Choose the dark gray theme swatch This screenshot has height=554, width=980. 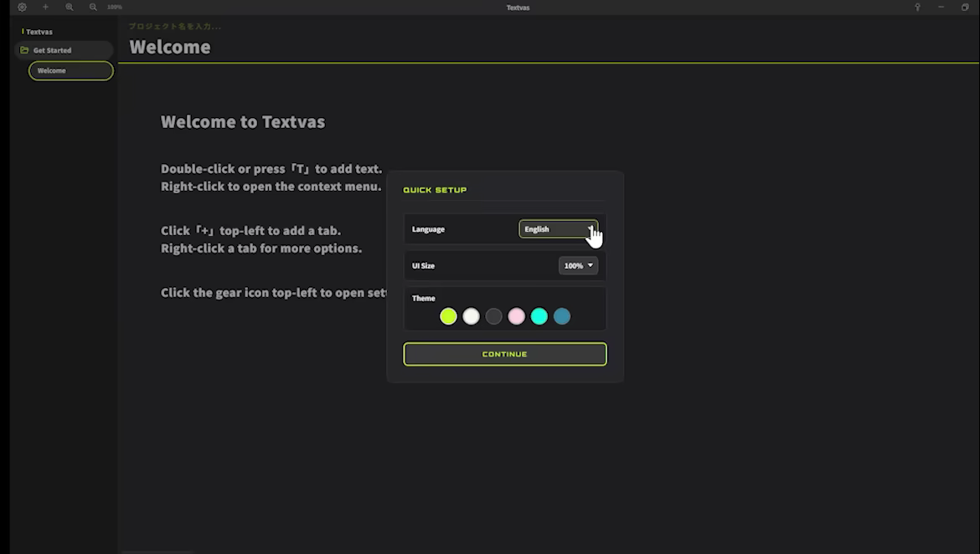point(493,316)
